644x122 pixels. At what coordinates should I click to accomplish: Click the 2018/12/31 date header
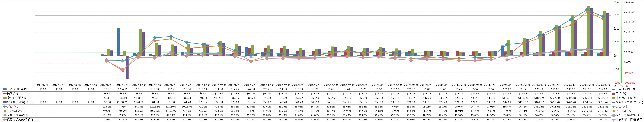pyautogui.click(x=491, y=85)
